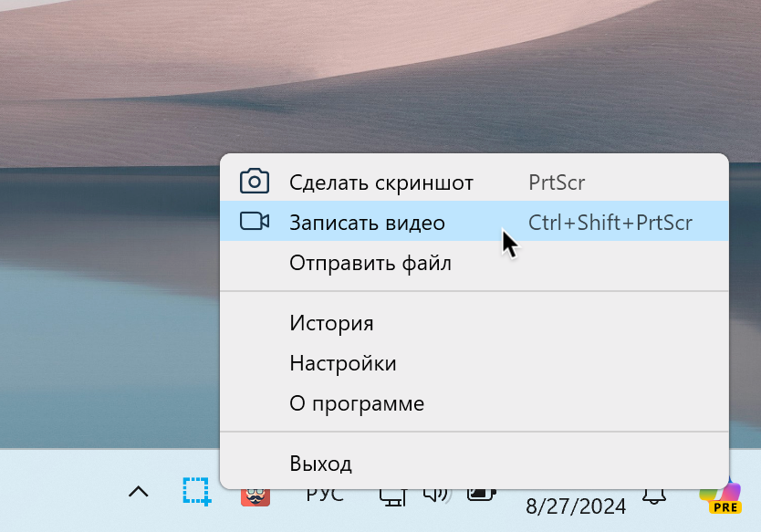761x532 pixels.
Task: Open "История" from the context menu
Action: (x=330, y=322)
